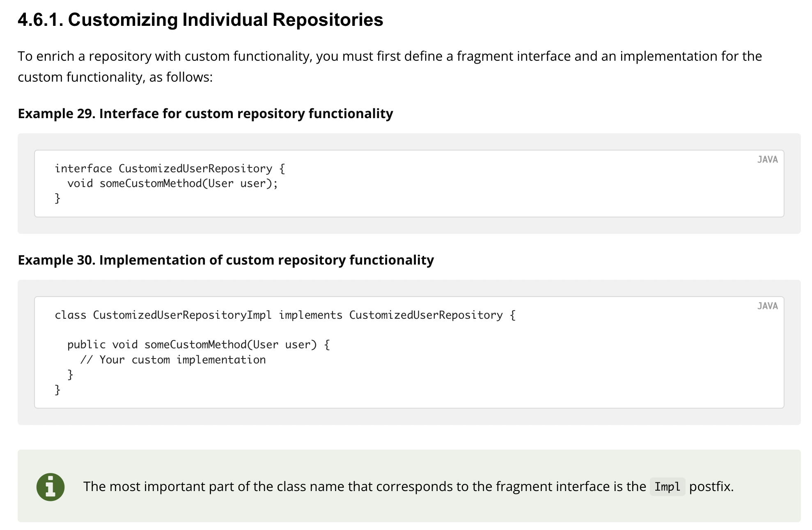
Task: Click the word postfix in the note
Action: pos(711,487)
